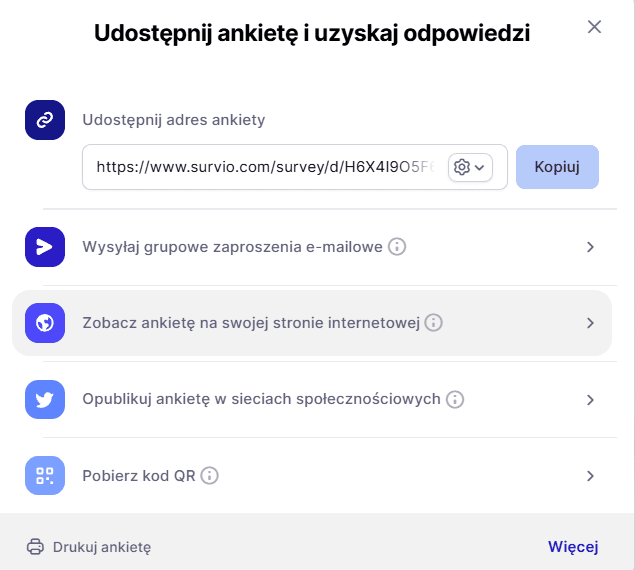The image size is (635, 570).
Task: Click the link icon beside survey address
Action: (x=45, y=120)
